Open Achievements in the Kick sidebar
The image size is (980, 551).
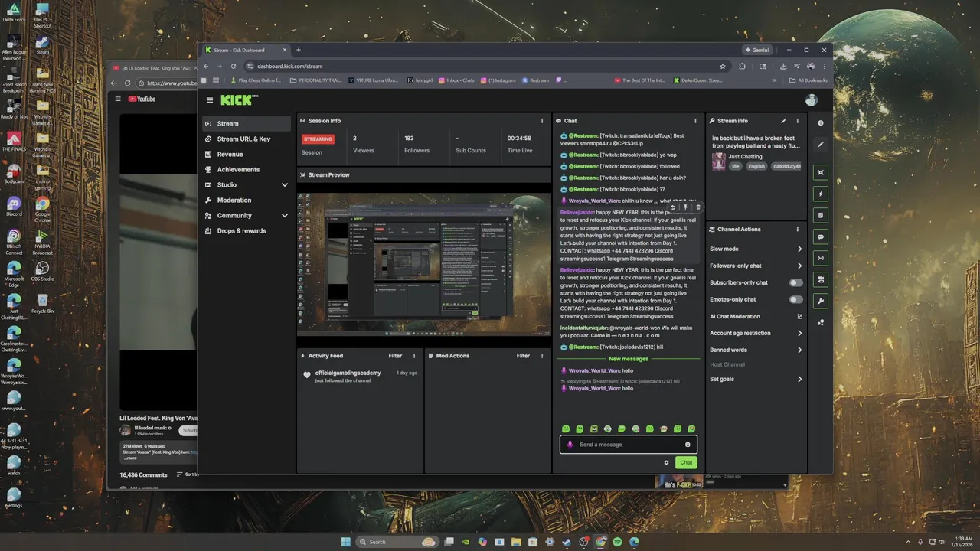[x=247, y=169]
